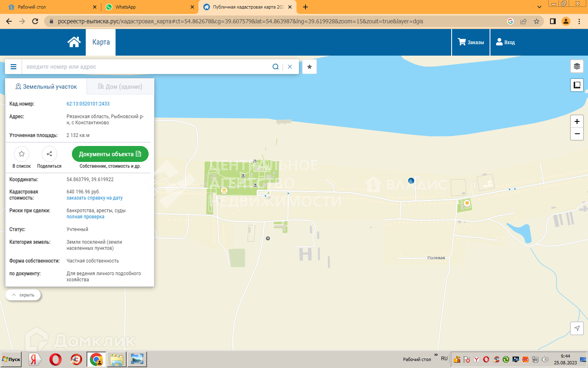Open the hamburger menu beside the search field
Viewport: 588px width, 368px height.
[x=13, y=67]
